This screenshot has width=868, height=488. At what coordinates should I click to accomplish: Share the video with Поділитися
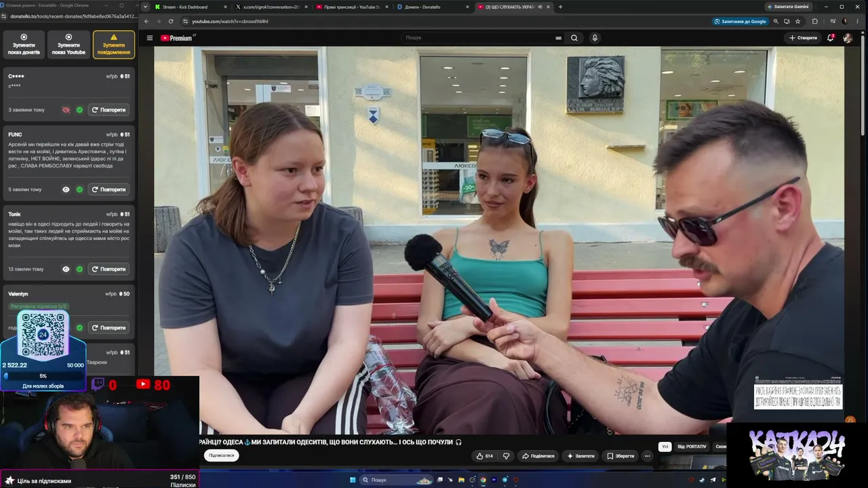pos(538,456)
